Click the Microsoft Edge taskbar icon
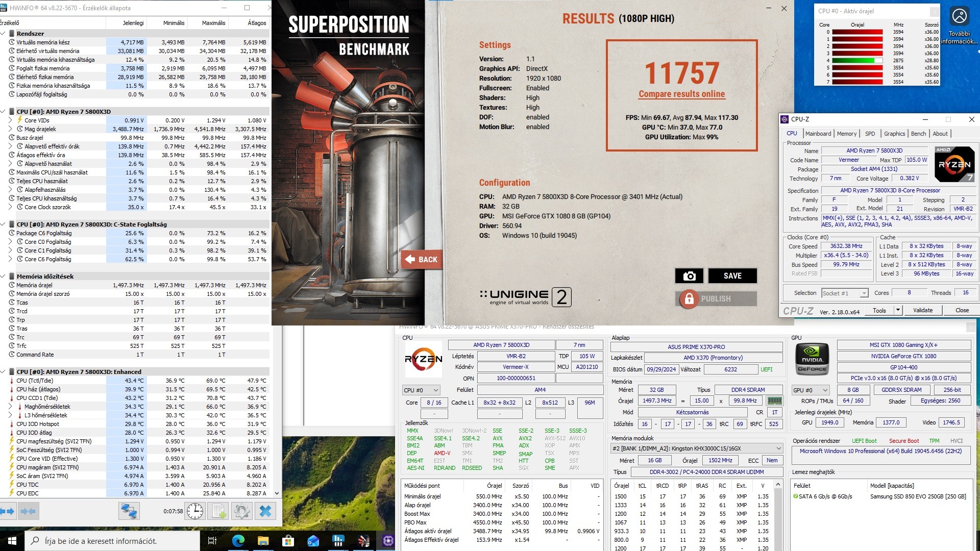 point(238,541)
